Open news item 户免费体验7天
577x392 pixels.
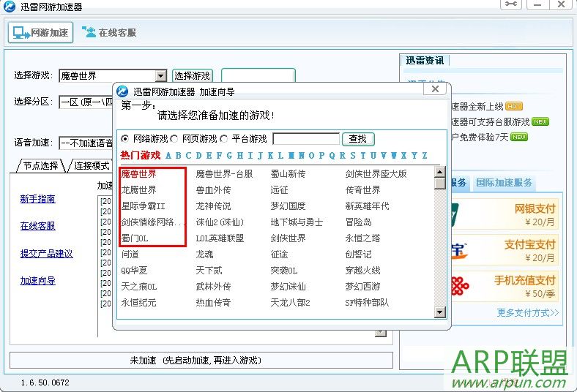[x=480, y=137]
